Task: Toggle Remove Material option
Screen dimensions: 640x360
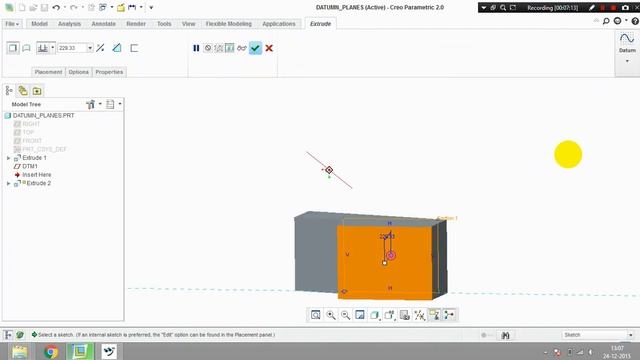Action: [117, 48]
